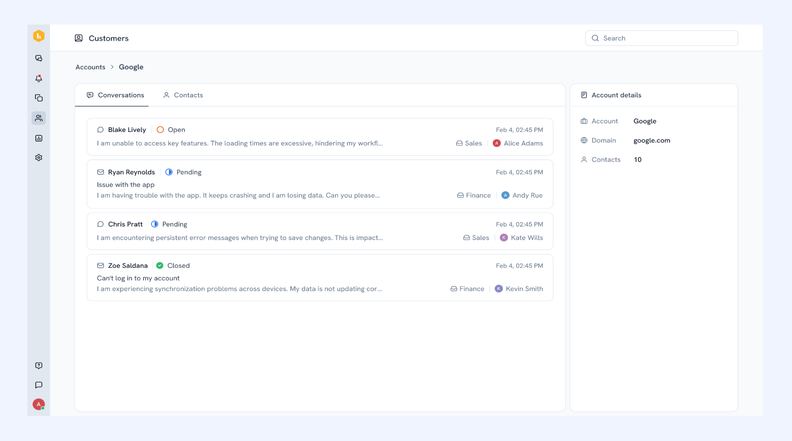Click the inbox icon beside Finance on Ryan's row
Image resolution: width=792 pixels, height=441 pixels.
point(460,195)
